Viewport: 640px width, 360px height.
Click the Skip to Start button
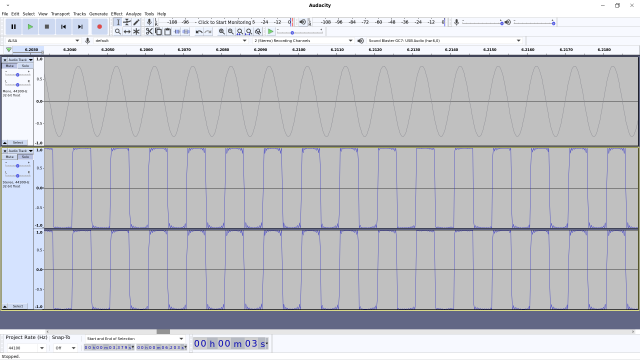point(63,27)
